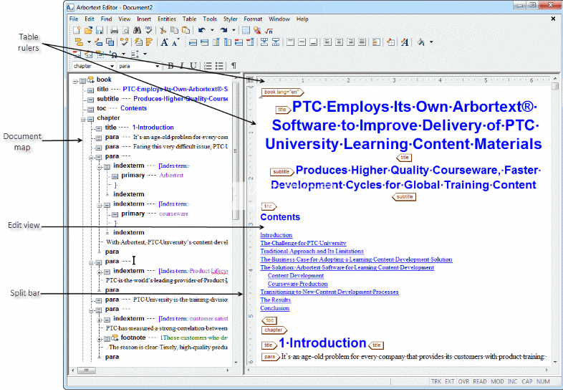Screen dimensions: 563x392
Task: Toggle Italic formatting
Action: [182, 66]
